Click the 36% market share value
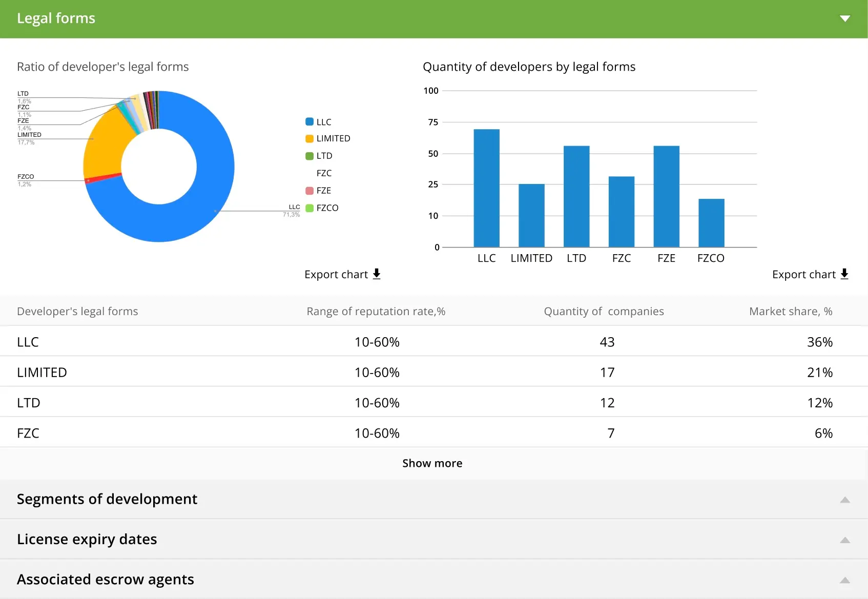The height and width of the screenshot is (599, 868). (x=820, y=342)
